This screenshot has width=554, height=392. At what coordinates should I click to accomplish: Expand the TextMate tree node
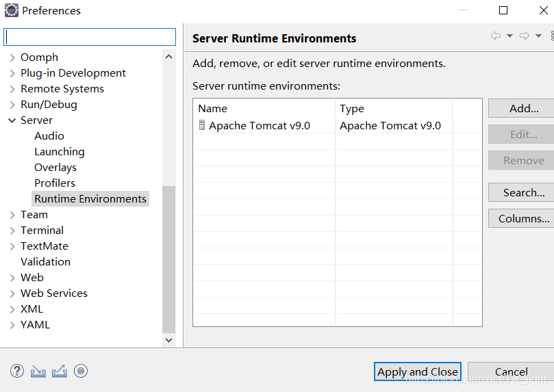click(12, 246)
